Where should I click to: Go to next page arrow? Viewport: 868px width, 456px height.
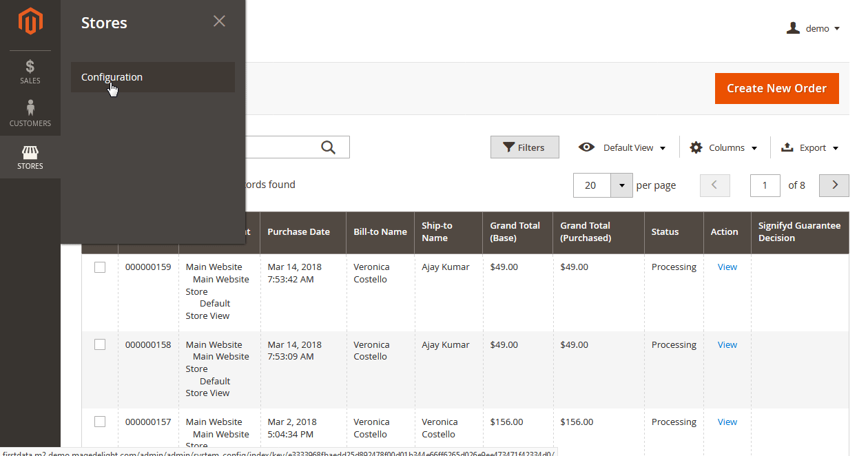834,185
